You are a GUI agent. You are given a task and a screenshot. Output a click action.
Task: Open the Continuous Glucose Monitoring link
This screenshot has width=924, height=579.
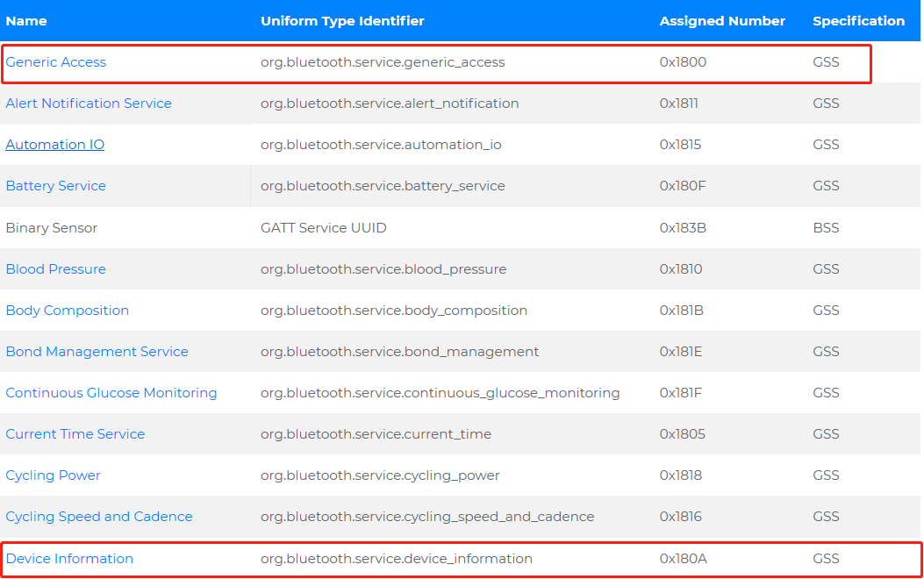click(x=111, y=393)
